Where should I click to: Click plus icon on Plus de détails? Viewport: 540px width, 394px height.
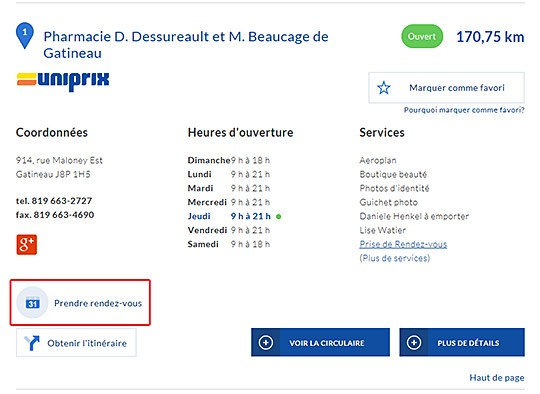click(x=414, y=343)
